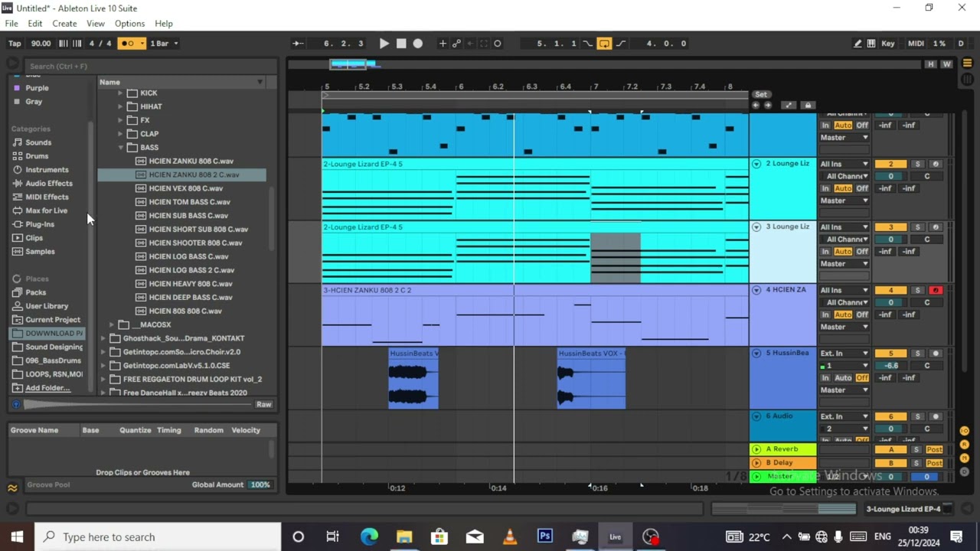The height and width of the screenshot is (551, 980).
Task: Open the Create menu
Action: click(64, 24)
